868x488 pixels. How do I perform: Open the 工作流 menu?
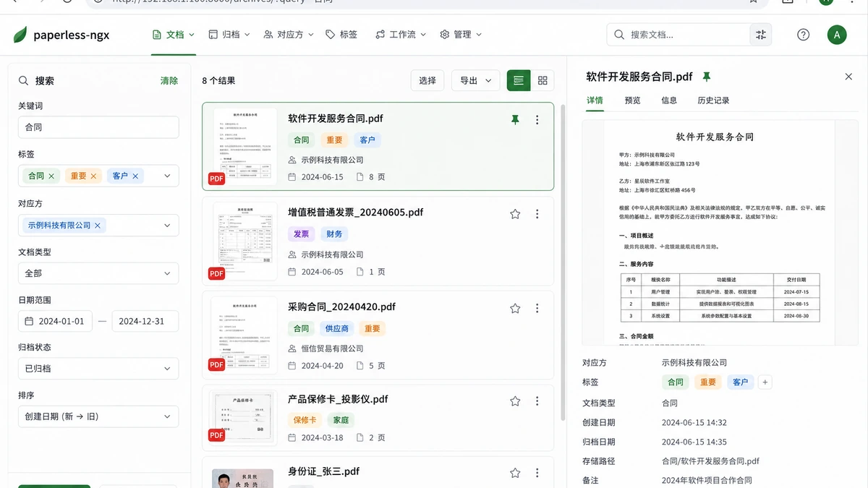401,34
